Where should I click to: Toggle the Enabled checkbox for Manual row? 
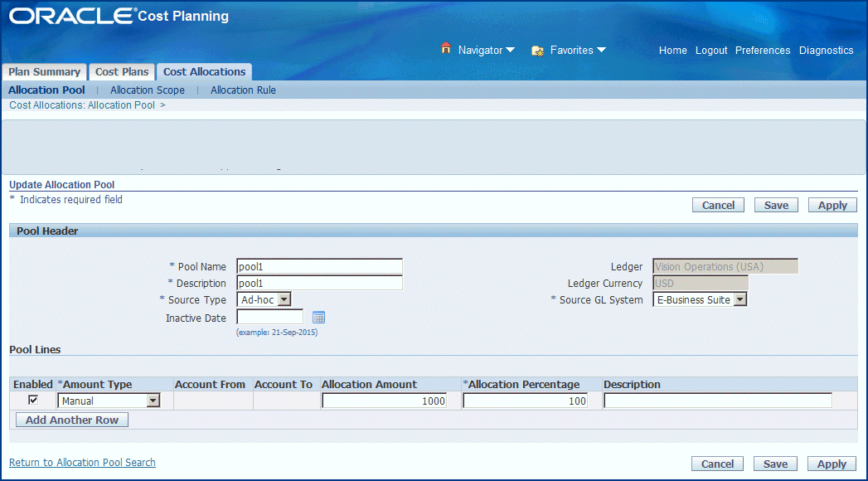pyautogui.click(x=33, y=400)
